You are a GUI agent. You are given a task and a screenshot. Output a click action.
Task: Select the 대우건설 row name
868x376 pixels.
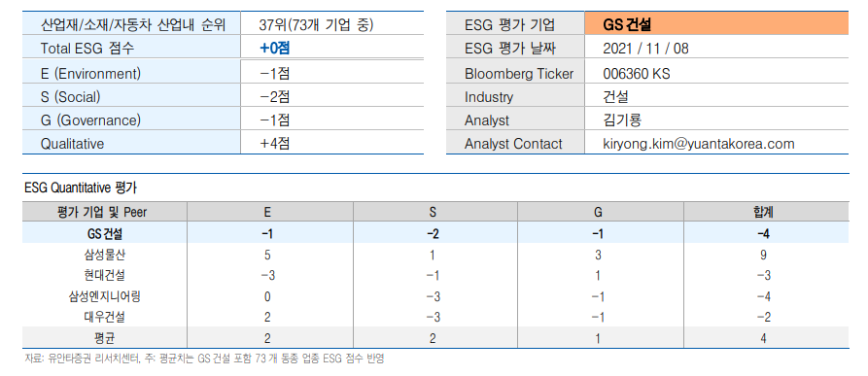point(105,318)
